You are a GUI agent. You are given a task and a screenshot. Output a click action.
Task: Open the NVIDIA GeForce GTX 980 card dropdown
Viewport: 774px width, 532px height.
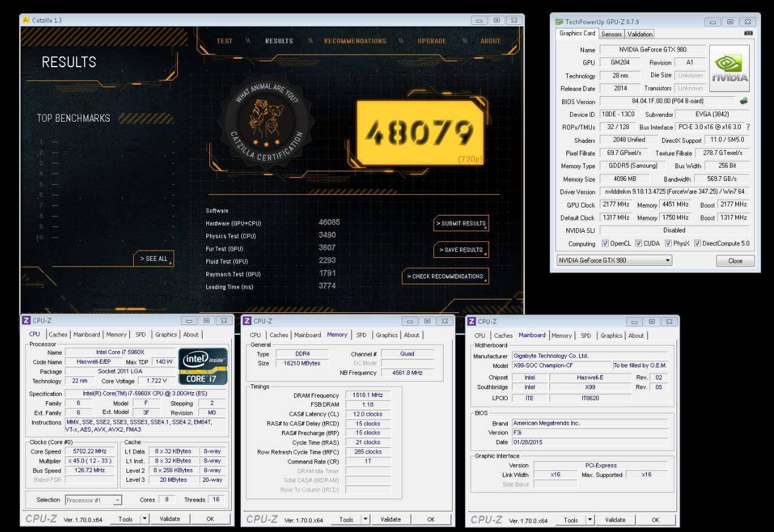[614, 260]
